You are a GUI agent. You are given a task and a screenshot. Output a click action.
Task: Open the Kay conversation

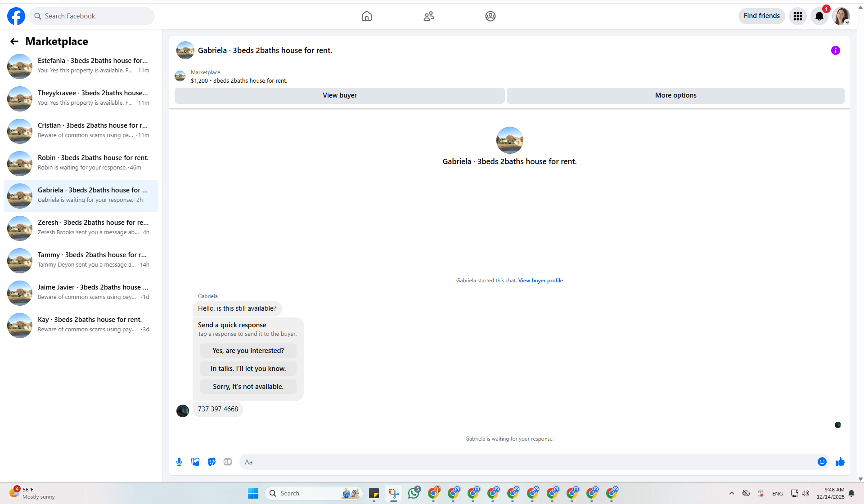coord(81,325)
